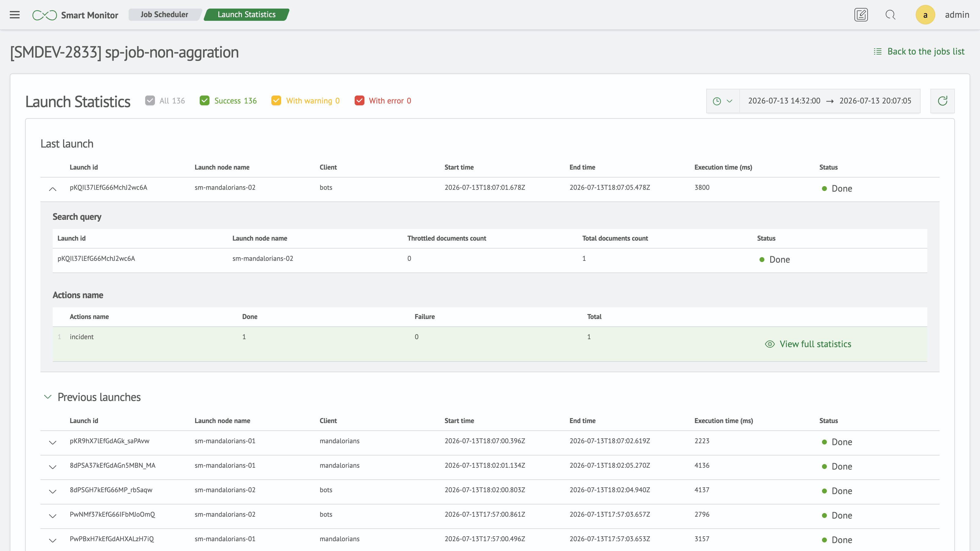Click the admin avatar circle
This screenshot has width=980, height=551.
pyautogui.click(x=925, y=15)
